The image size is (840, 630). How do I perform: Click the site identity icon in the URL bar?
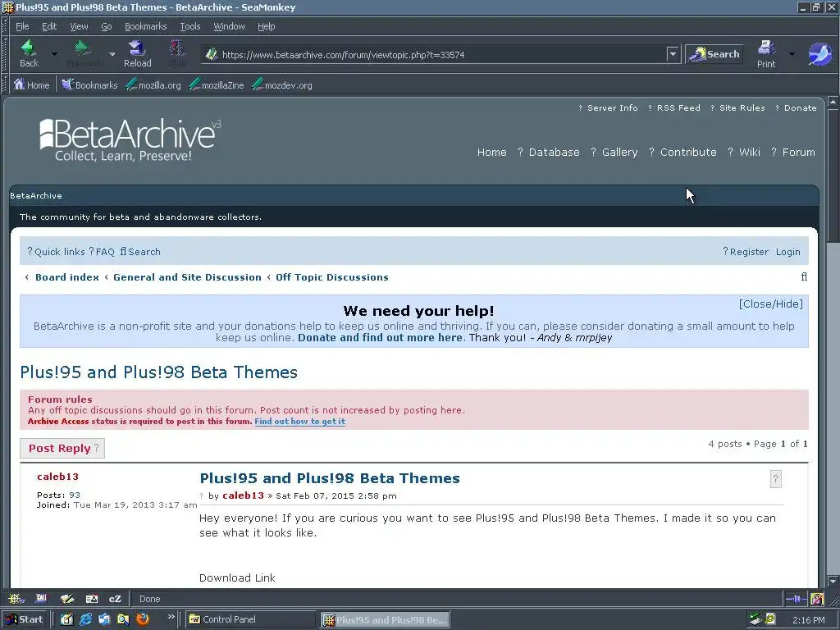click(212, 54)
